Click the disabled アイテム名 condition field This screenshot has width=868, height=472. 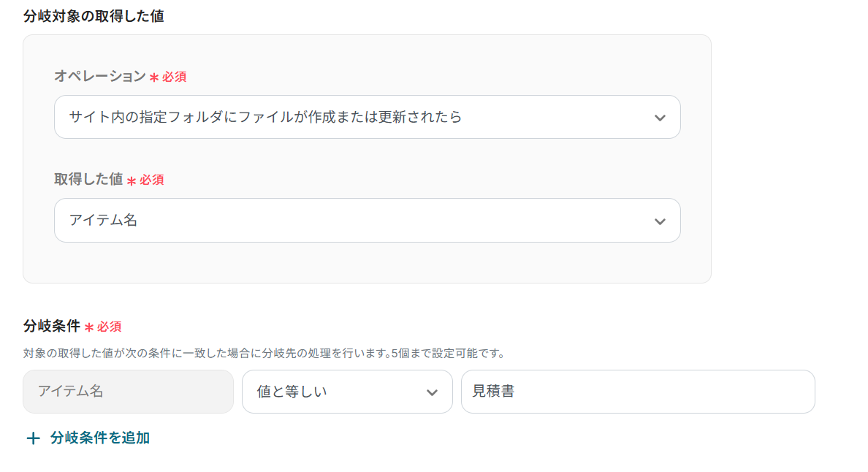[x=128, y=392]
